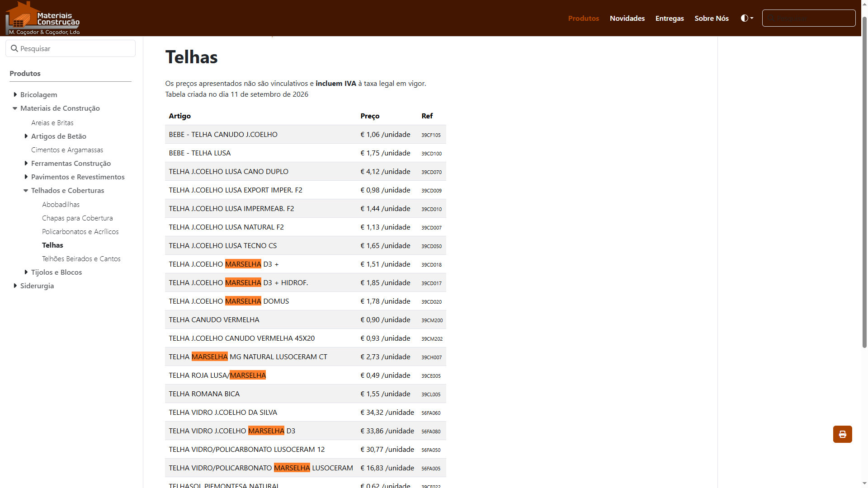Click the Artigo column header
Viewport: 868px width, 488px height.
tap(179, 116)
